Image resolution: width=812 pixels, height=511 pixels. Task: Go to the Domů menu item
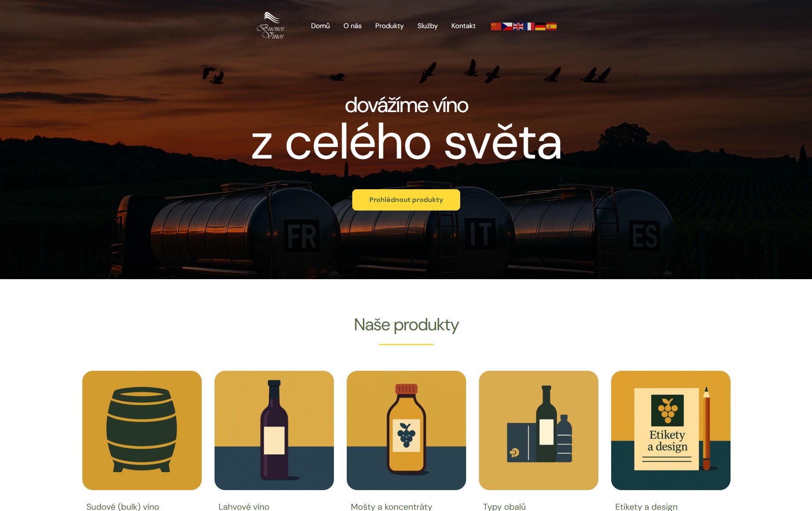tap(320, 26)
